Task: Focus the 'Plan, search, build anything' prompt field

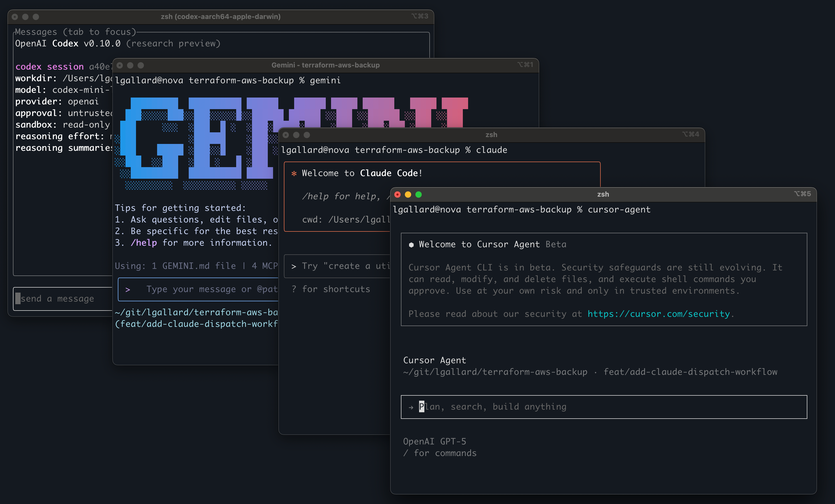Action: 604,407
